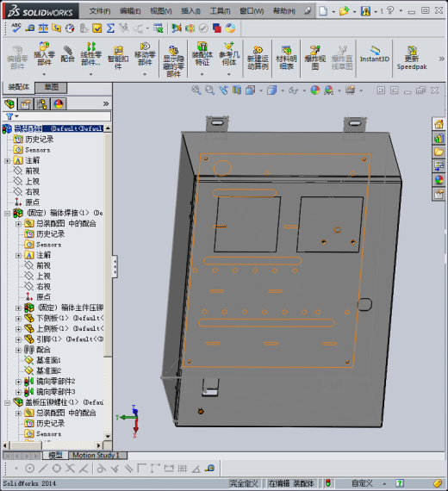The width and height of the screenshot is (448, 491).
Task: Open PropertyManager tab icon
Action: click(26, 103)
